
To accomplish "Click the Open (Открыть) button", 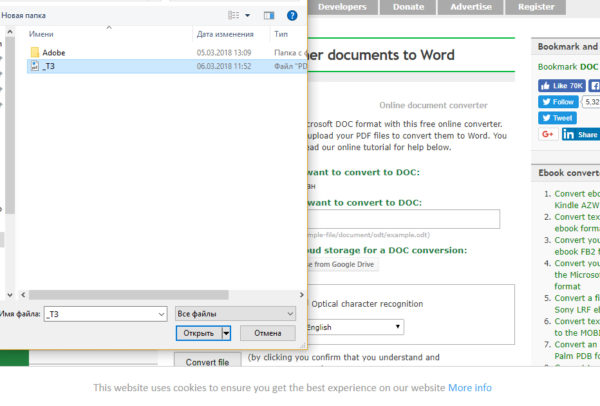I will pyautogui.click(x=199, y=333).
